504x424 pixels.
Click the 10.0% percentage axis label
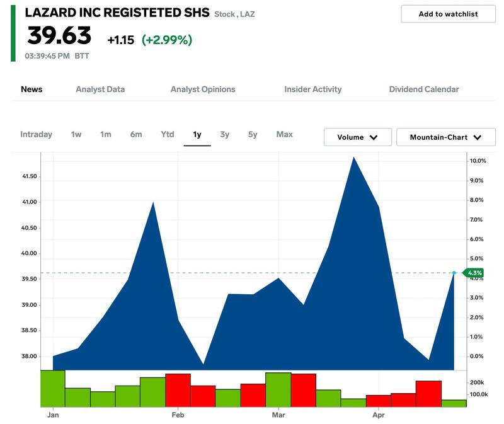click(478, 161)
